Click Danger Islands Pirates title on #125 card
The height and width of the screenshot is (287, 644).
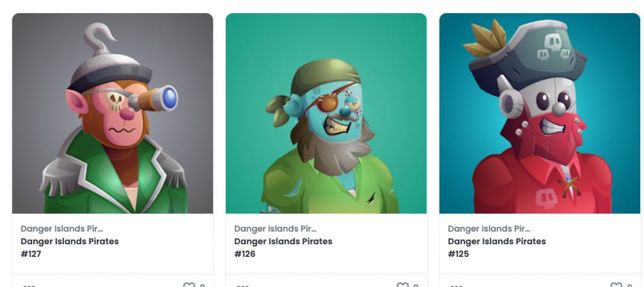coord(497,241)
